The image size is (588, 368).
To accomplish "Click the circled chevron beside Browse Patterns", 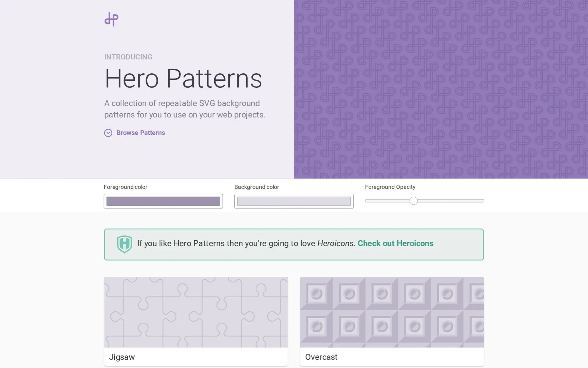I will pos(108,133).
